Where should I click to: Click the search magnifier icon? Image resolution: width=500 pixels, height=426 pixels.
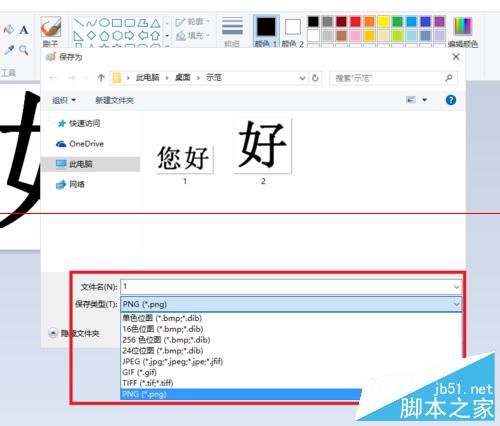coord(449,78)
